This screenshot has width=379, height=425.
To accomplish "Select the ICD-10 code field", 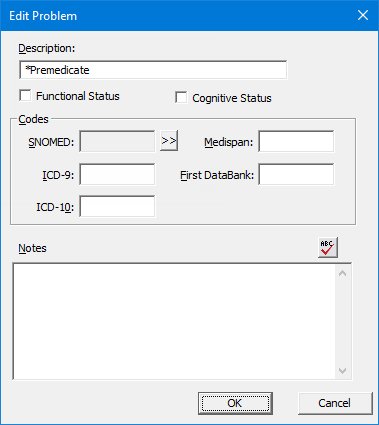I will (117, 206).
